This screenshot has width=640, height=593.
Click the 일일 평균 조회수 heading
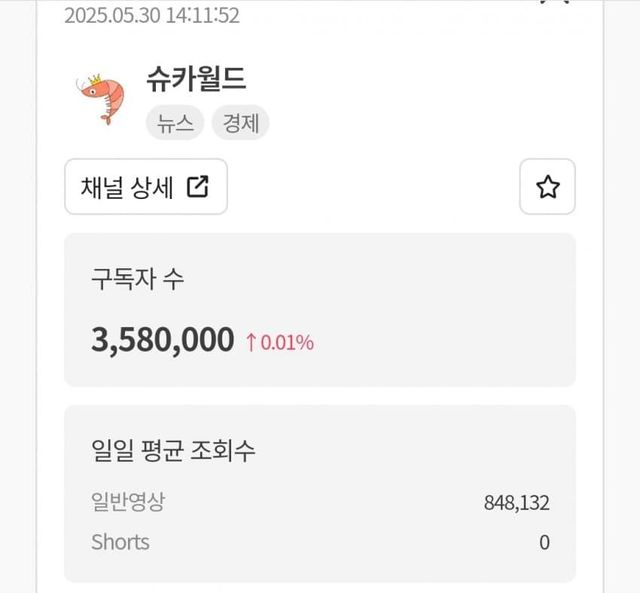coord(173,450)
